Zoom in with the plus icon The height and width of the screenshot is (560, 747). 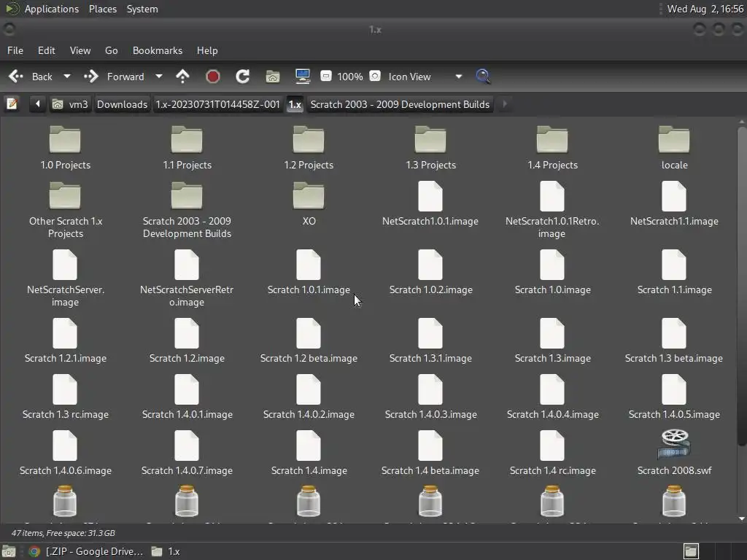375,76
